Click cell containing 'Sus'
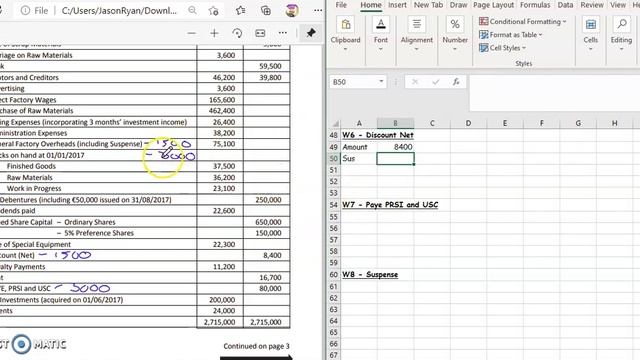 pyautogui.click(x=359, y=158)
